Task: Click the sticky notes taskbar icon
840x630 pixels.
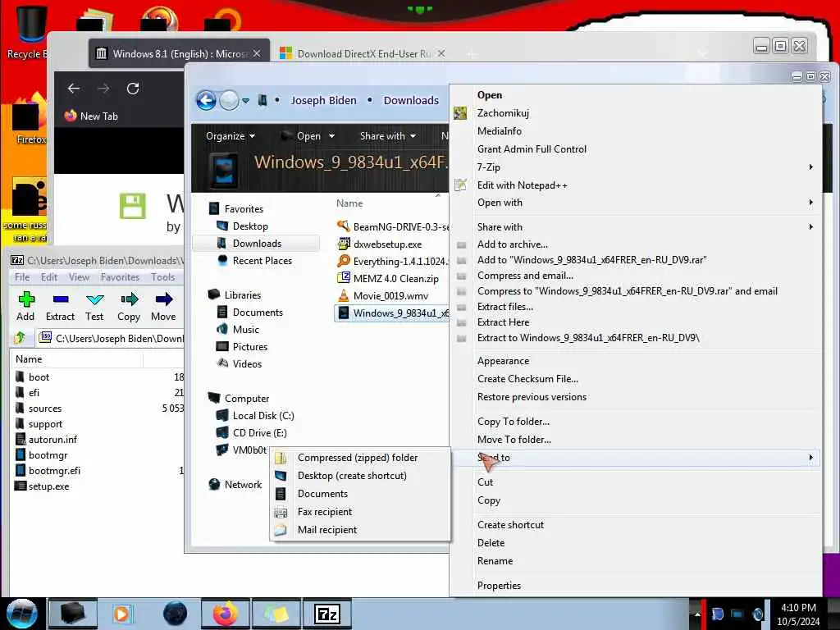Action: [x=276, y=614]
